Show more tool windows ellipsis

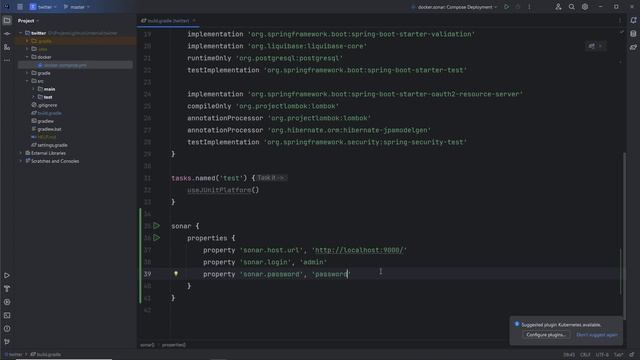[7, 60]
